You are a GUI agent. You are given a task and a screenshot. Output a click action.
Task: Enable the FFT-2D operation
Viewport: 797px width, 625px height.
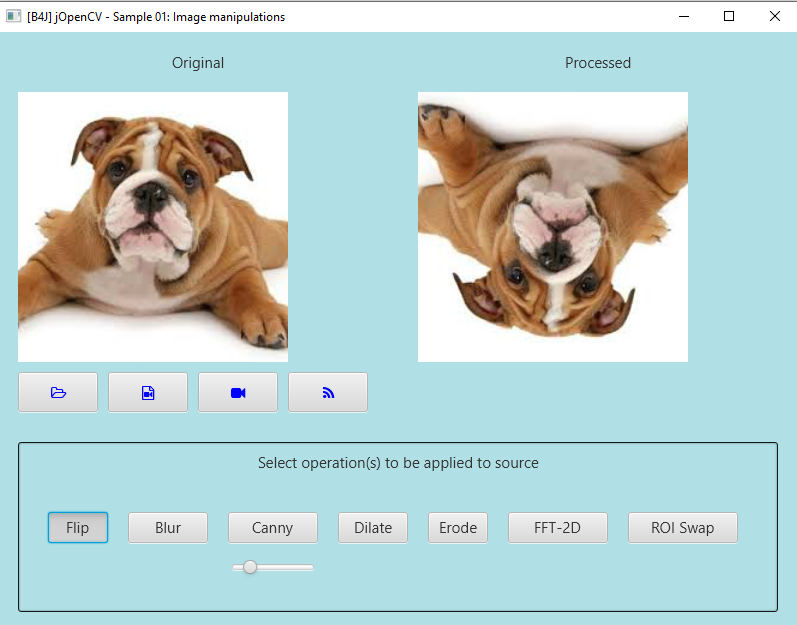[x=558, y=527]
